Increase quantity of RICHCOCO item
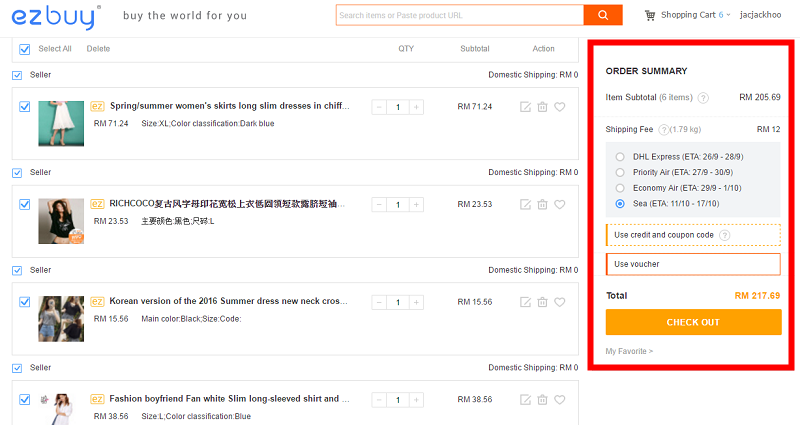Image resolution: width=800 pixels, height=425 pixels. pyautogui.click(x=416, y=205)
